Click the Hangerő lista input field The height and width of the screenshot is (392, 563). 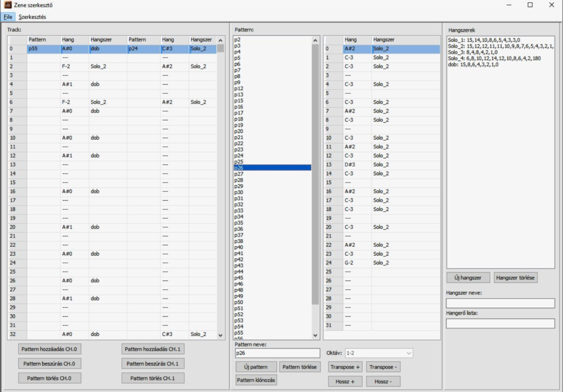pyautogui.click(x=500, y=323)
